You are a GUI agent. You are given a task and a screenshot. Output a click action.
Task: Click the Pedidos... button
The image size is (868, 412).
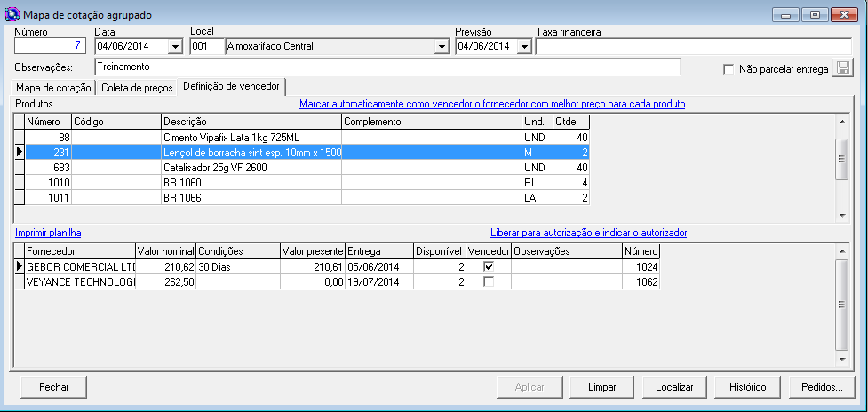click(822, 387)
